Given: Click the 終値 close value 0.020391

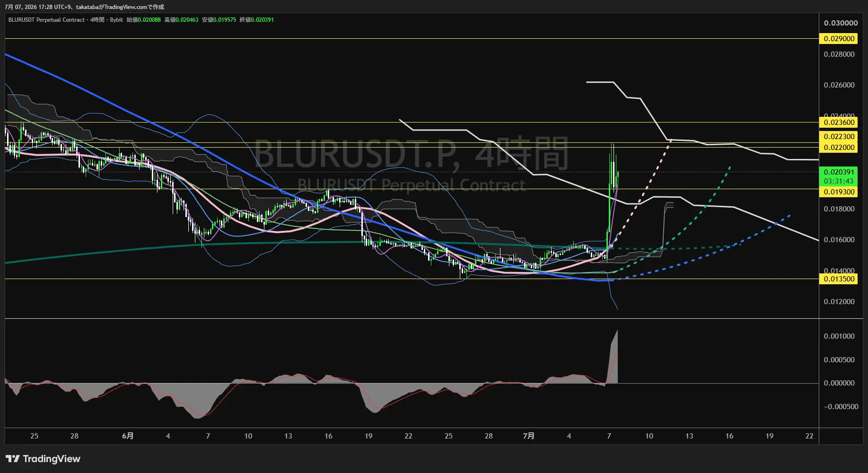Looking at the screenshot, I should click(262, 20).
